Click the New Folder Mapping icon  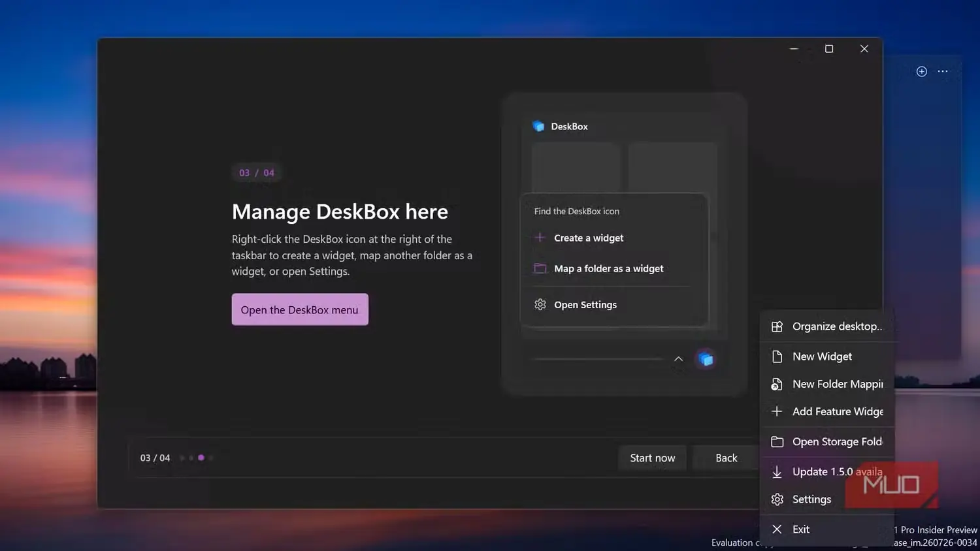[x=777, y=384]
